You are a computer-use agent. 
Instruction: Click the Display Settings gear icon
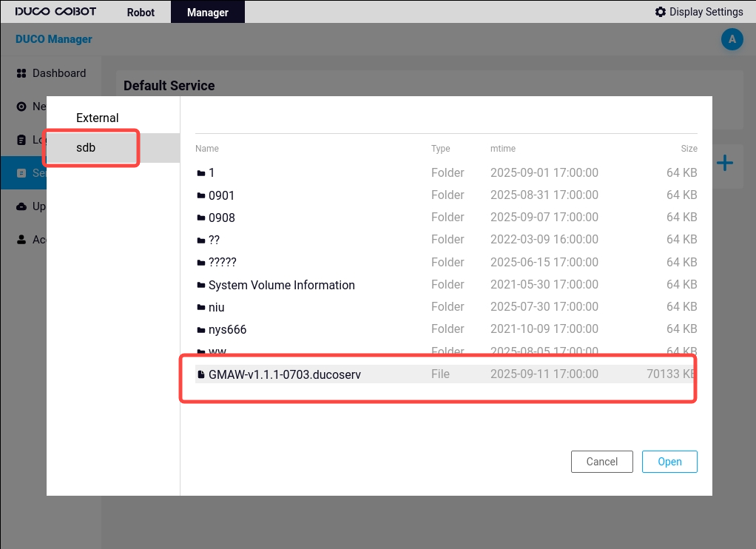coord(661,12)
